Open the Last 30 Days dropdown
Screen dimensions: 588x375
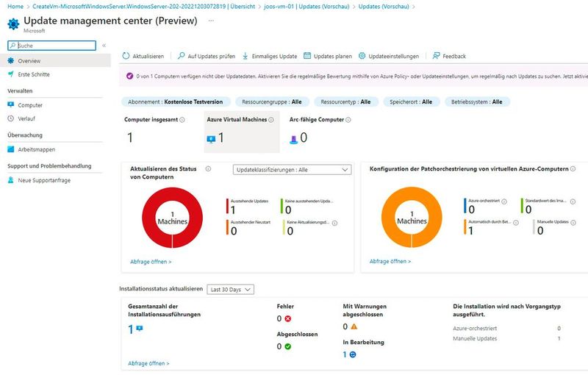tap(230, 290)
